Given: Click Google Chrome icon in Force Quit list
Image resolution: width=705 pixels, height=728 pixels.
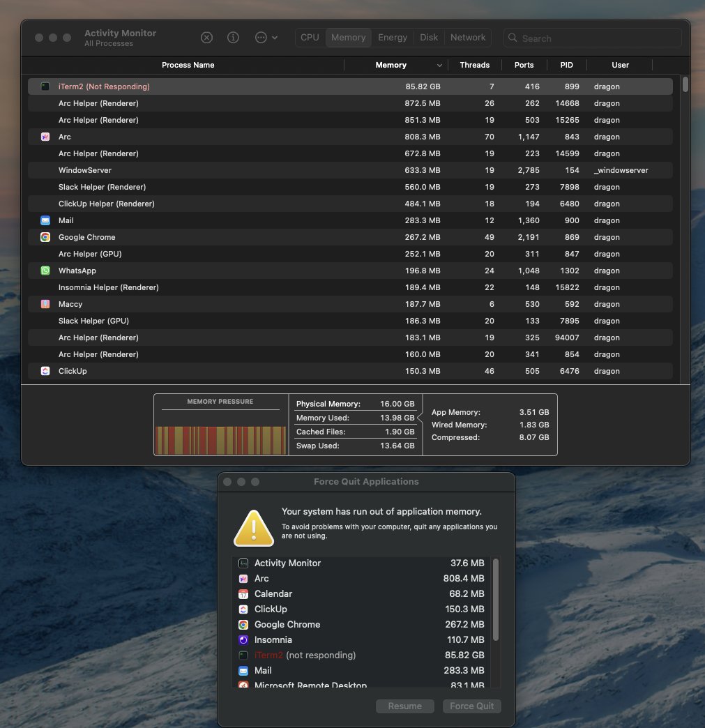Looking at the screenshot, I should click(243, 625).
